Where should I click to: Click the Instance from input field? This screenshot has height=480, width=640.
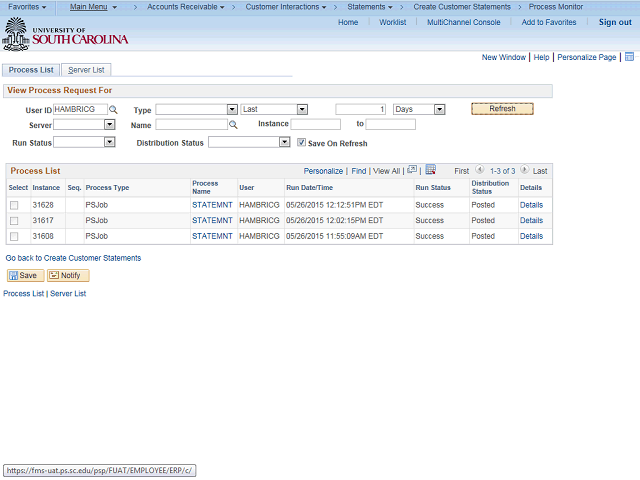tap(316, 124)
